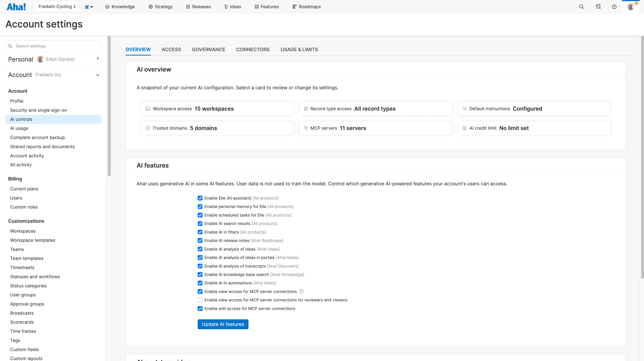The width and height of the screenshot is (644, 361).
Task: Open AI usage settings link
Action: point(19,128)
